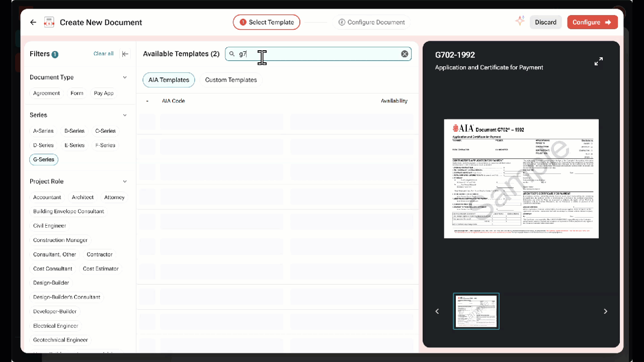Select the B-Series filter chip
The width and height of the screenshot is (644, 362).
74,131
